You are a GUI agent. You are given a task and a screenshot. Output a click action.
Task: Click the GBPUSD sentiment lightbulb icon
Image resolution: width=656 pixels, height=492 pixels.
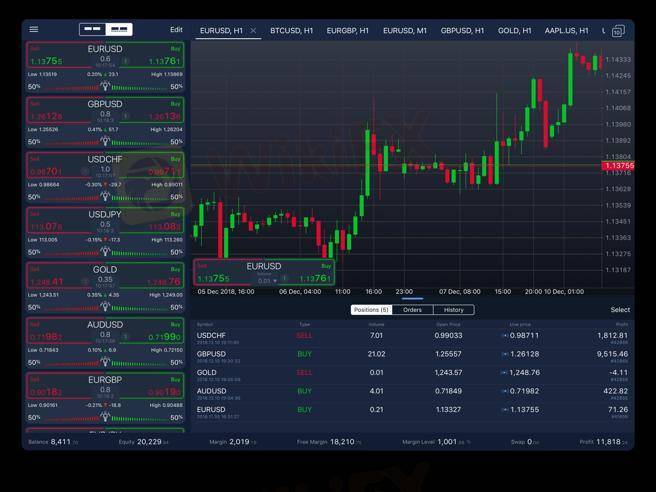[x=105, y=141]
